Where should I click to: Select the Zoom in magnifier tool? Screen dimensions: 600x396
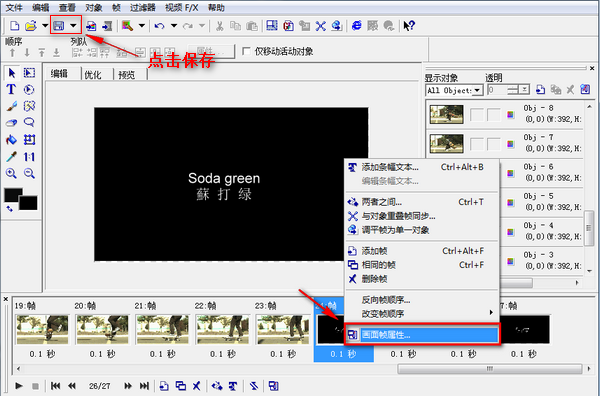[x=11, y=173]
